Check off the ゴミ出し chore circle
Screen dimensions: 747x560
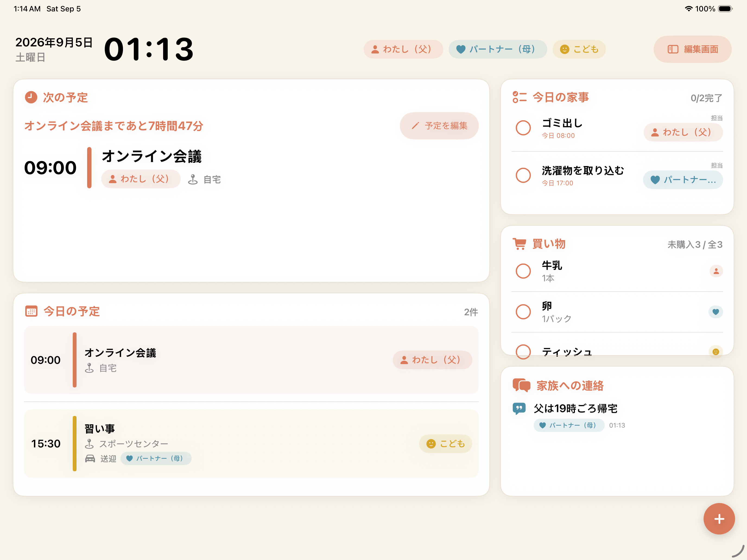tap(523, 128)
